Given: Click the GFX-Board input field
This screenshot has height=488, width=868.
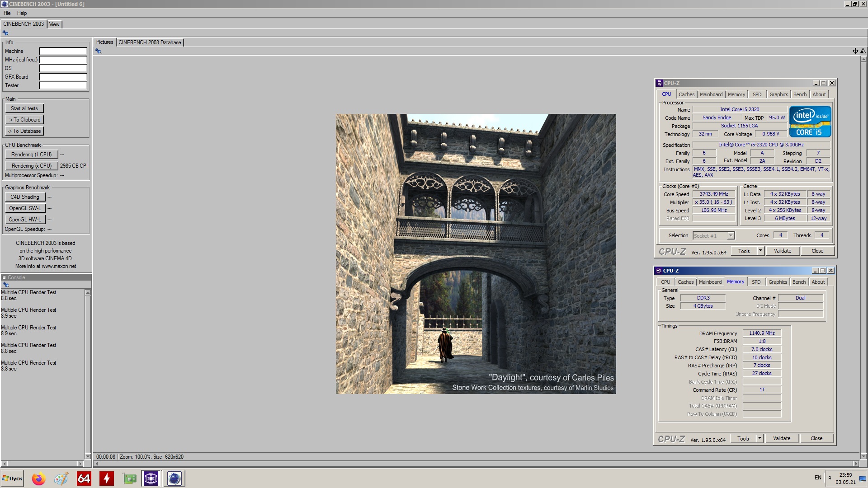Looking at the screenshot, I should point(63,77).
